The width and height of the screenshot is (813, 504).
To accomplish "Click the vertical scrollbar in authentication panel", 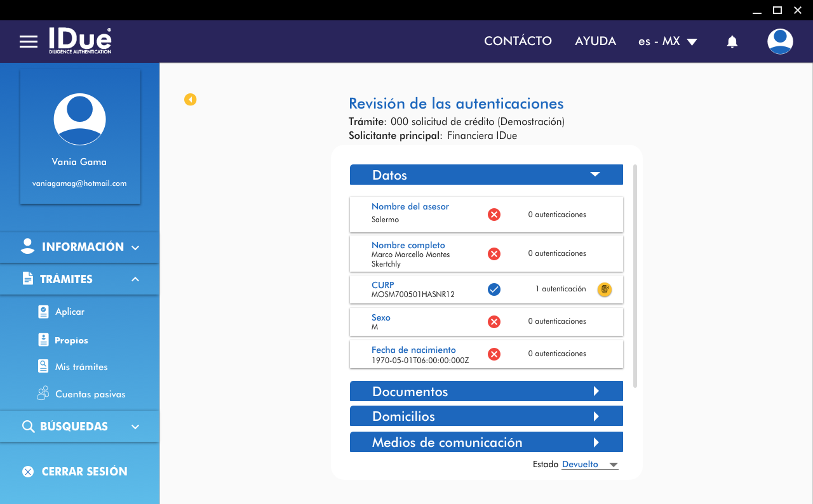I will (x=635, y=276).
